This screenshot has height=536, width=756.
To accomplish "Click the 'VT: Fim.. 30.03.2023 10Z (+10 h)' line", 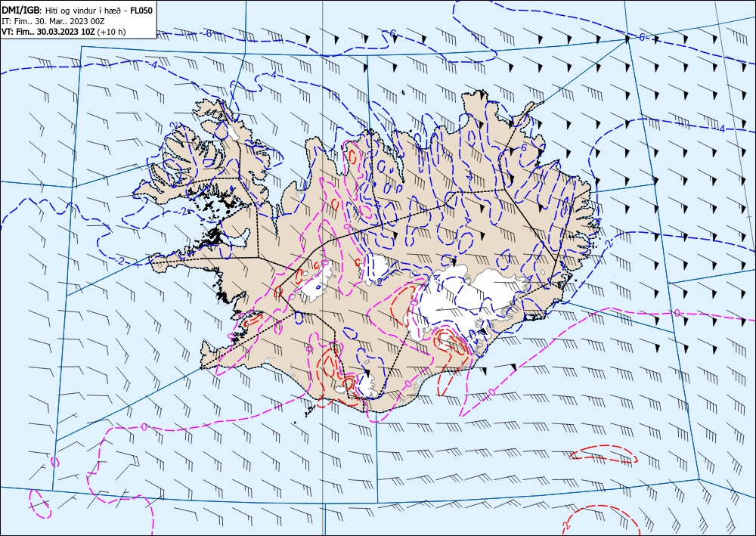I will coord(64,32).
